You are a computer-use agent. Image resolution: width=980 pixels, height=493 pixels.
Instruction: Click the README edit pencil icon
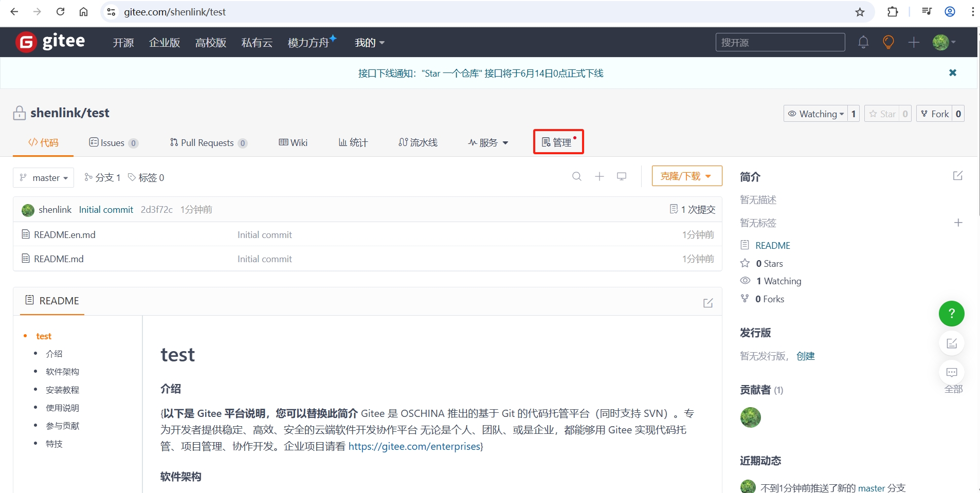click(x=707, y=303)
